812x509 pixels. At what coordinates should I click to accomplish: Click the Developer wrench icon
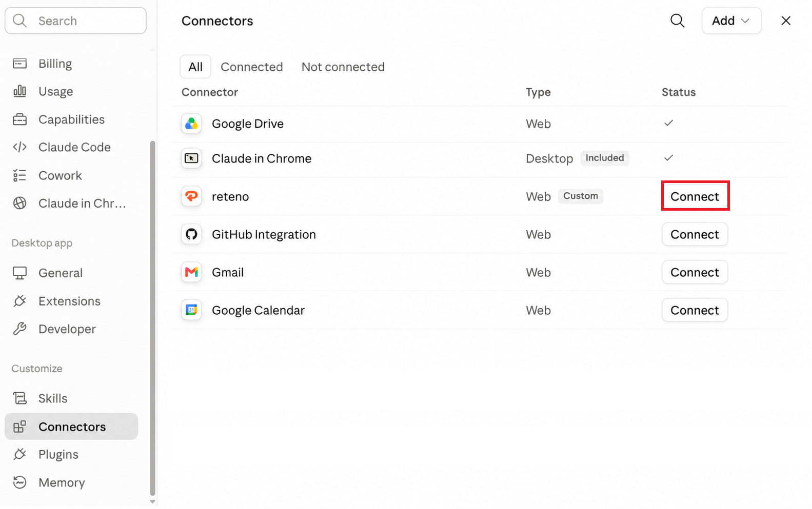click(19, 329)
